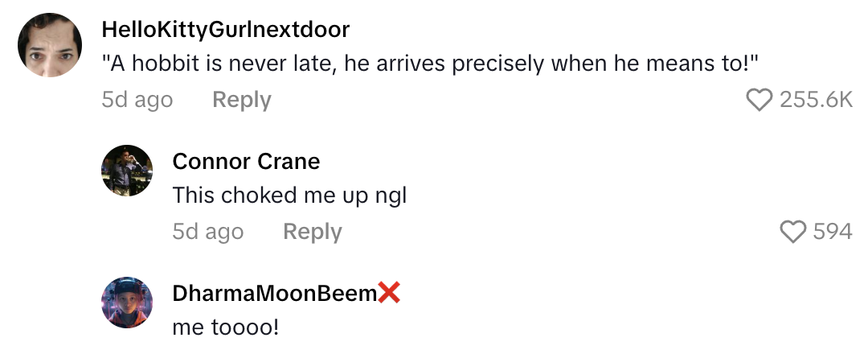The image size is (868, 346).
Task: Go to the DharmaMoonBeem username link
Action: 274,294
